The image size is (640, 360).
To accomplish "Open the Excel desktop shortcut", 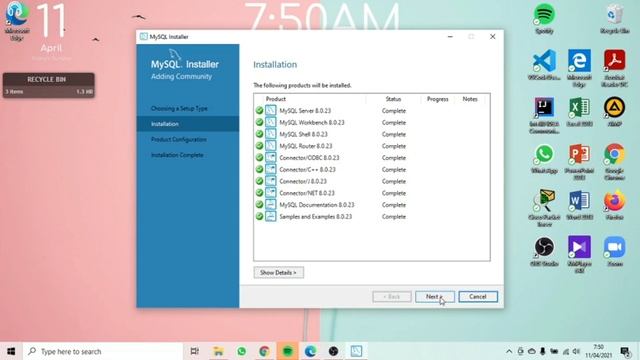I will [x=579, y=112].
